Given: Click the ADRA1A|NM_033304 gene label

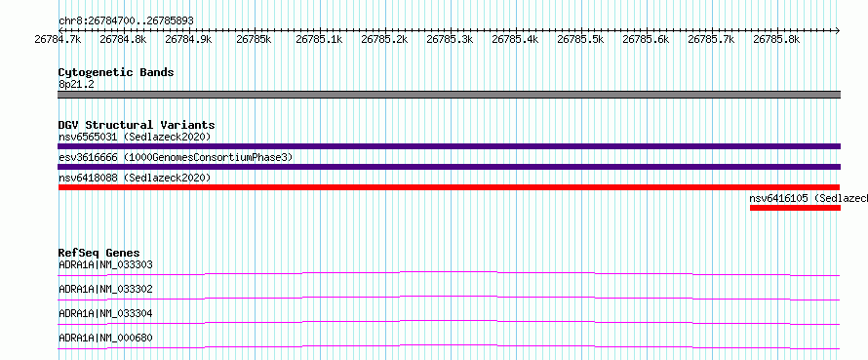Looking at the screenshot, I should point(105,313).
